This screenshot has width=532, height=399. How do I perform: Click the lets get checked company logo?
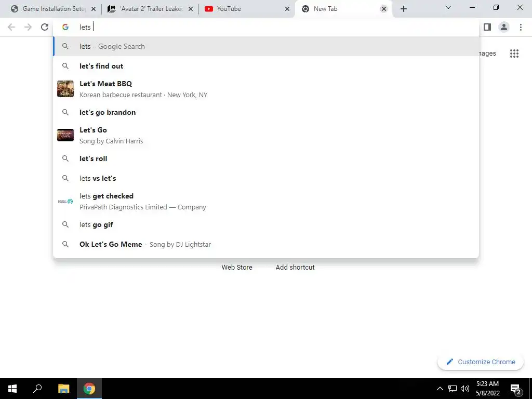coord(65,201)
